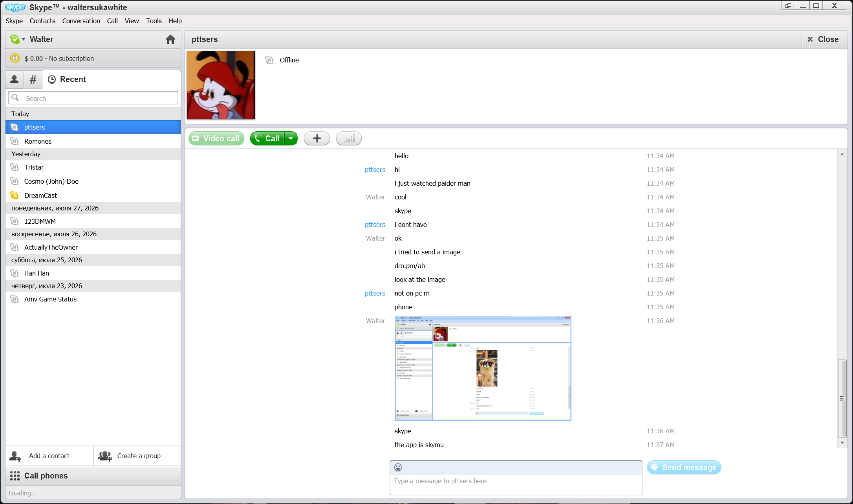
Task: Click the Han Han status icon
Action: (x=15, y=273)
